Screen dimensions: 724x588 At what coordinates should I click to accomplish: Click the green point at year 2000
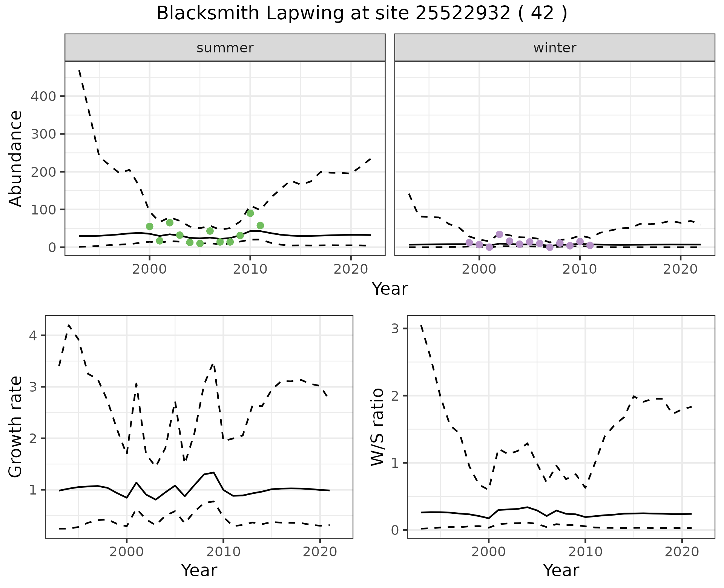pos(149,227)
